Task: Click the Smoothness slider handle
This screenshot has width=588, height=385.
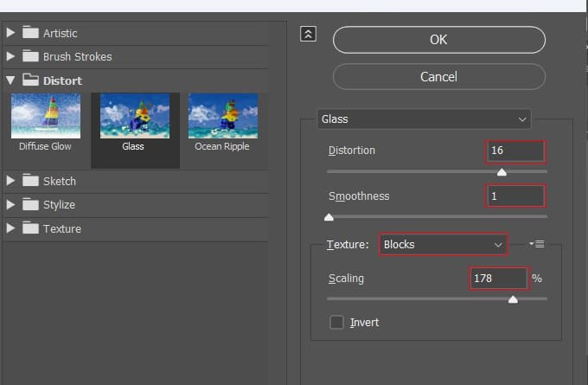Action: [x=329, y=217]
